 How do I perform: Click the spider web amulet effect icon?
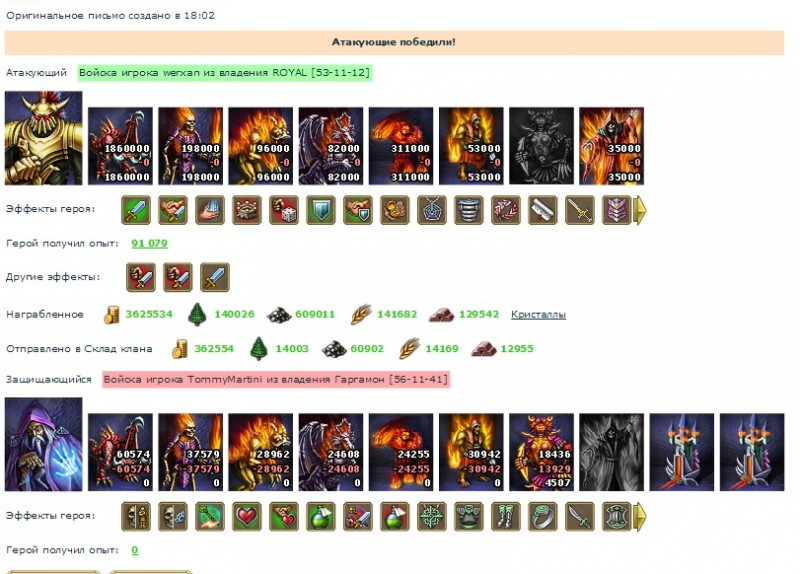(432, 210)
